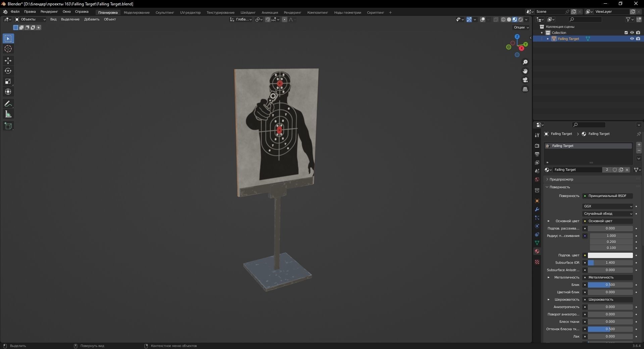The width and height of the screenshot is (644, 349).
Task: Open the Modifiers wrench properties tab
Action: pos(537,209)
